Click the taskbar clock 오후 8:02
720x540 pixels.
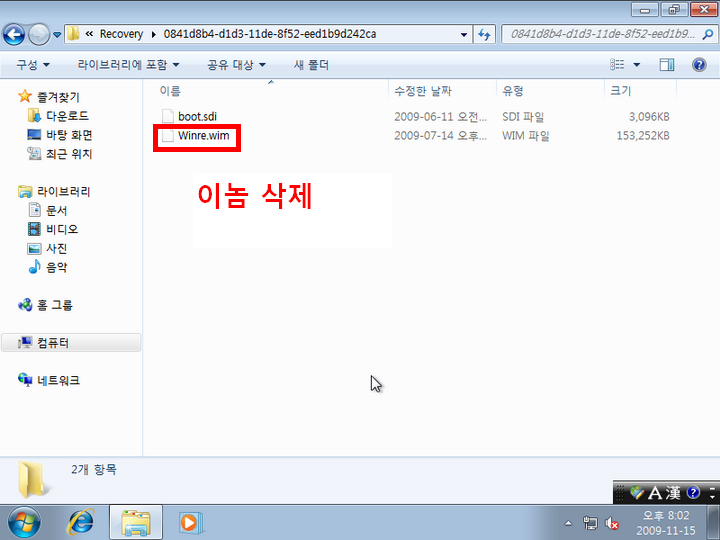666,515
